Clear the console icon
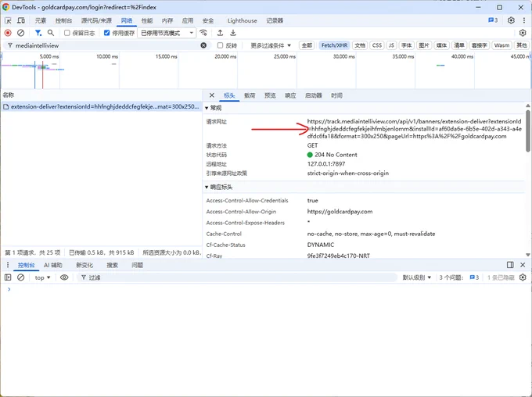 pos(20,277)
